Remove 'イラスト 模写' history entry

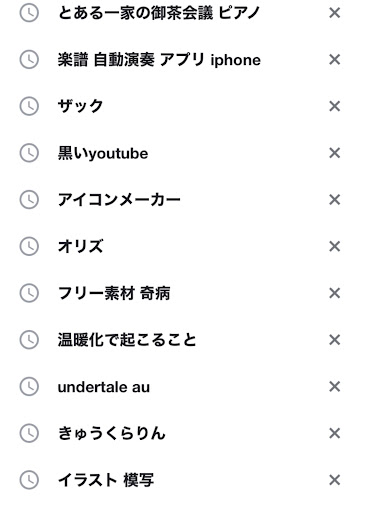(334, 480)
